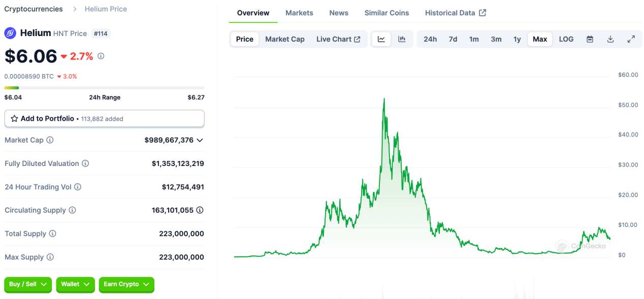Click the 24h Range progress bar
644x299 pixels.
click(x=104, y=87)
